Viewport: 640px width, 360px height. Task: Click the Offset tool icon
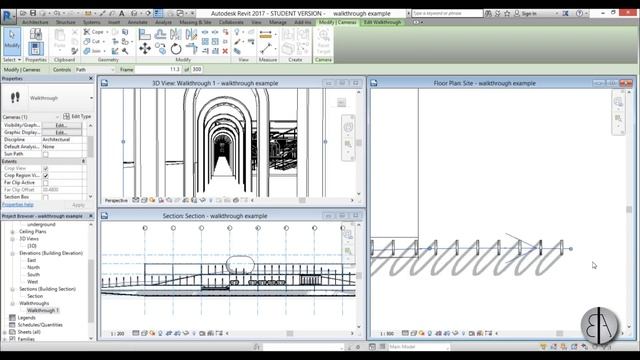coord(160,34)
